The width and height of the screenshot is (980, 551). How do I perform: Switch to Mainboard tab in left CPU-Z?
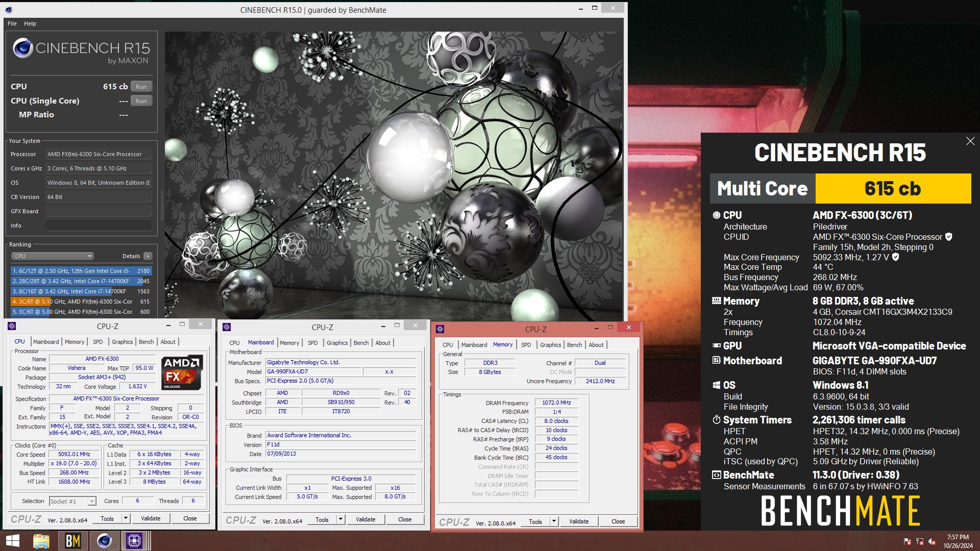click(46, 342)
